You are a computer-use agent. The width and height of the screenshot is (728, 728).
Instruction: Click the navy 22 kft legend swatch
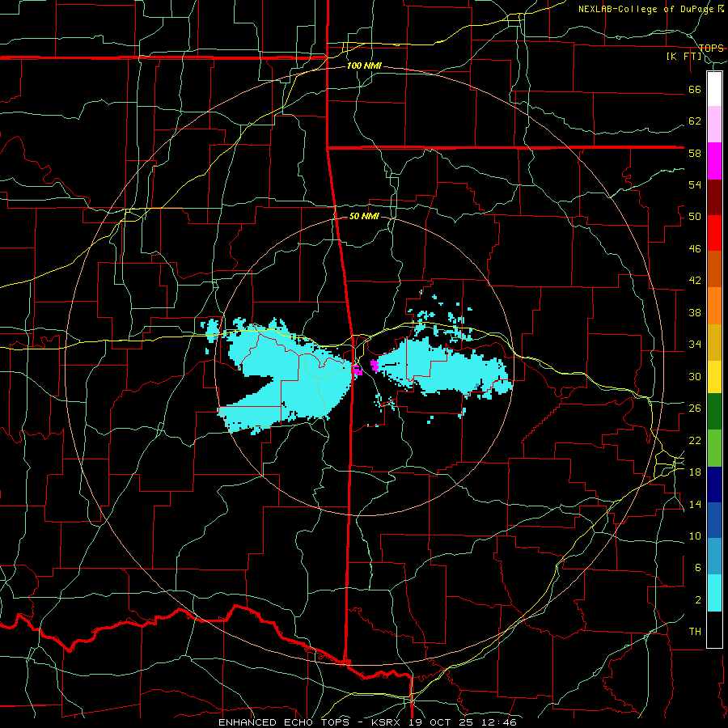coord(714,485)
